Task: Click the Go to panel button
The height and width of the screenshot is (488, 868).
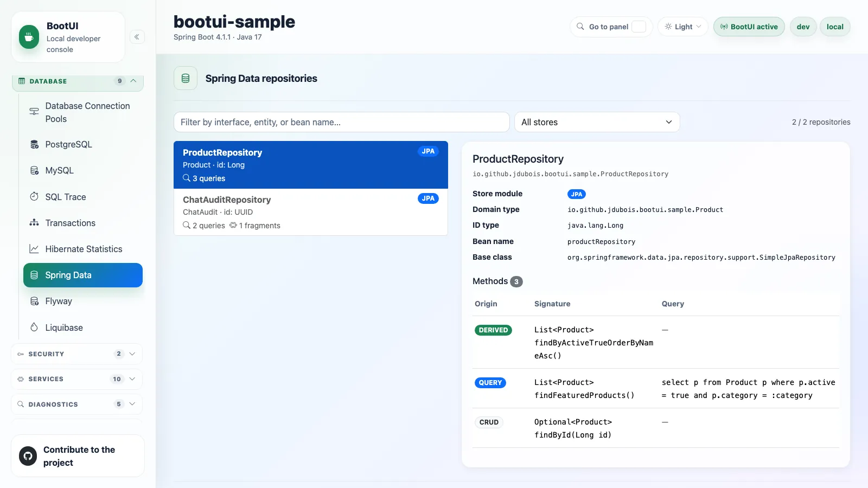Action: (x=611, y=27)
